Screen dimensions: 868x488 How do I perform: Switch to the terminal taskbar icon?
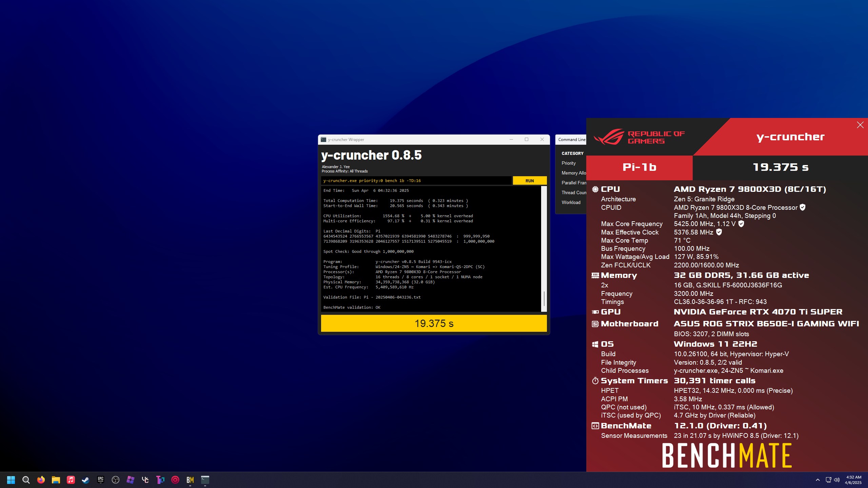(205, 480)
